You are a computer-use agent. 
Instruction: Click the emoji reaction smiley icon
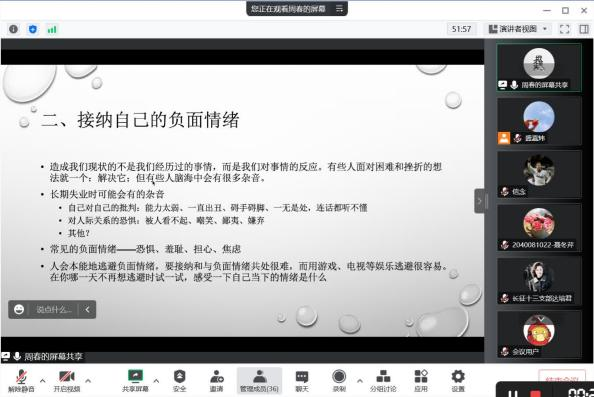(19, 309)
